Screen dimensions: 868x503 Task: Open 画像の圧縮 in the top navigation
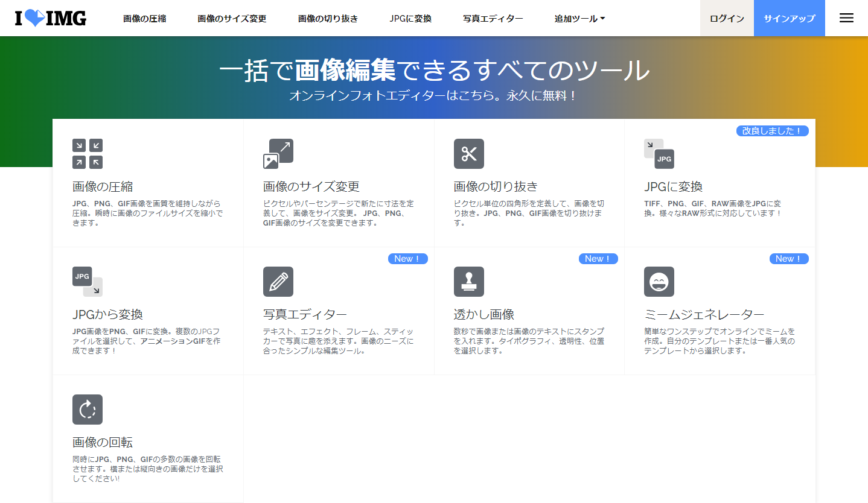[x=145, y=19]
